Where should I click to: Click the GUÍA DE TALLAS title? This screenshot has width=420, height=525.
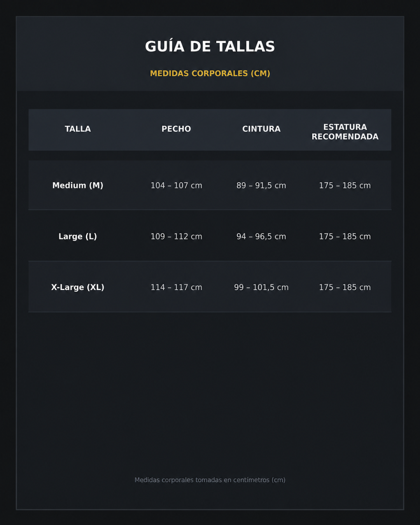coord(210,46)
